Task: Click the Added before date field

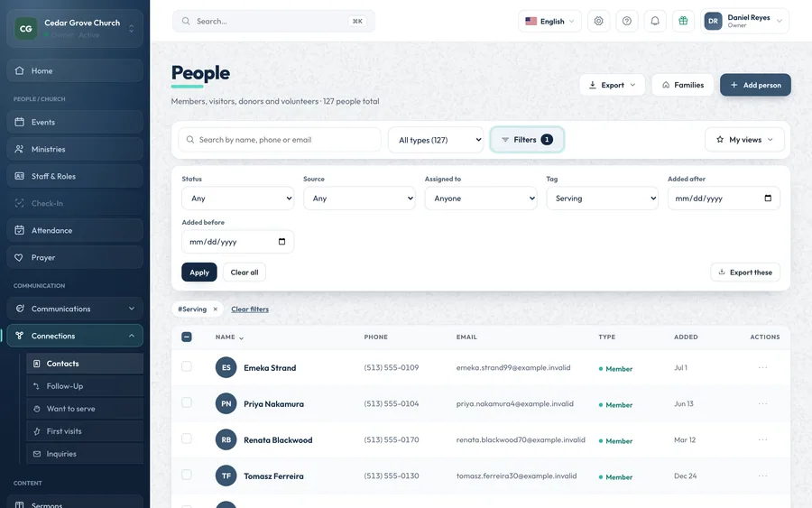Action: point(237,242)
